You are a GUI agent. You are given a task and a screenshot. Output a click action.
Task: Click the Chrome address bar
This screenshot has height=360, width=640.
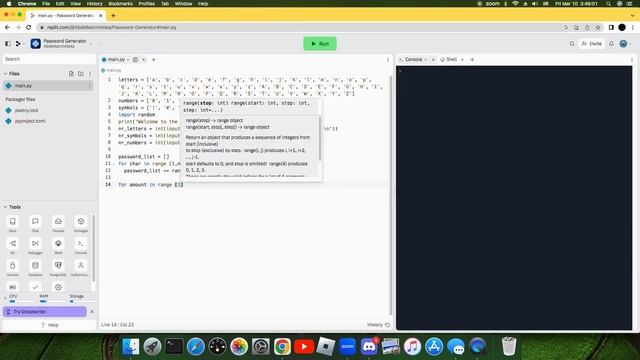[300, 27]
